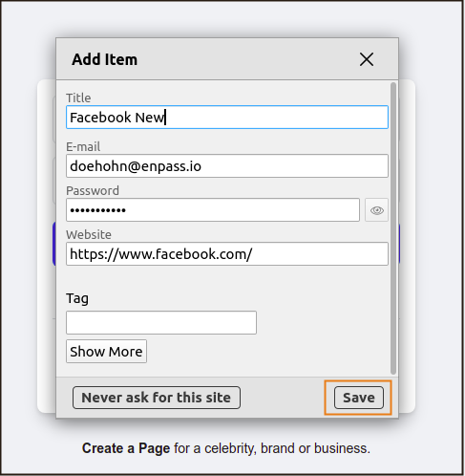
Task: Close the Add Item dialog
Action: (367, 59)
